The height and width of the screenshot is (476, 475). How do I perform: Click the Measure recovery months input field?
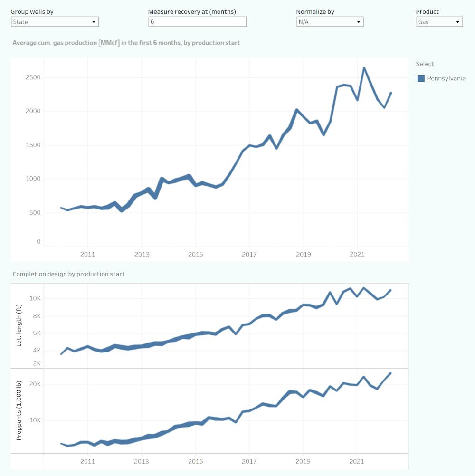tap(197, 22)
